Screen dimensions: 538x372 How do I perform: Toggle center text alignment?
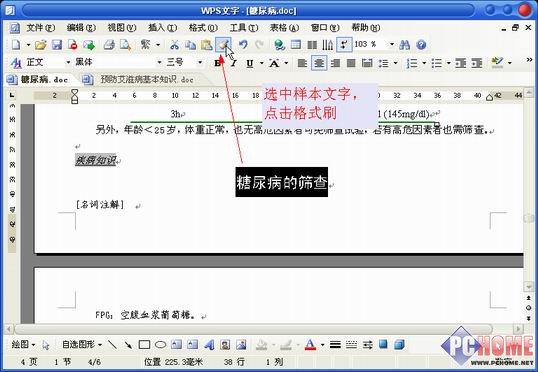319,63
